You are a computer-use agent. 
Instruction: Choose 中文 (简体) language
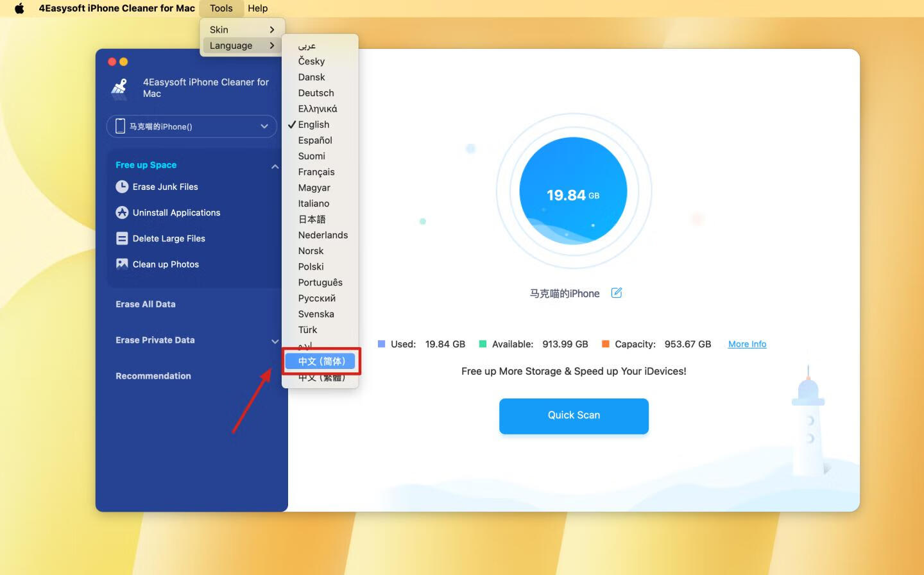coord(320,361)
